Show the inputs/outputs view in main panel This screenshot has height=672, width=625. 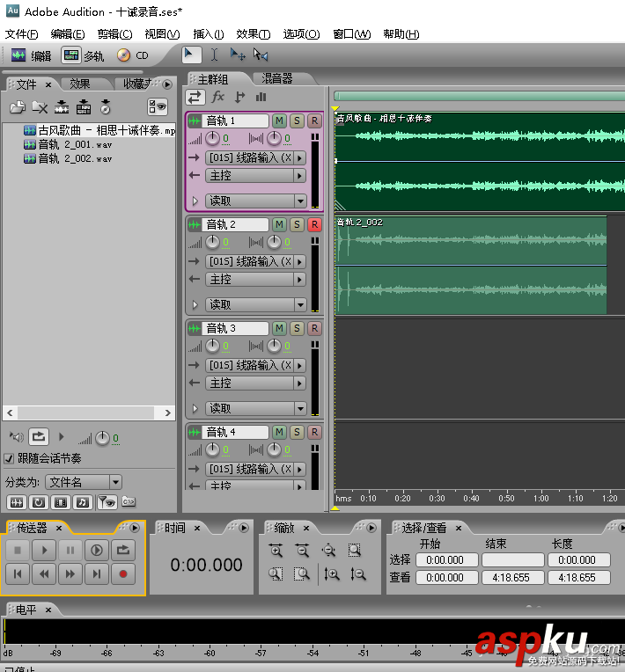click(x=195, y=98)
